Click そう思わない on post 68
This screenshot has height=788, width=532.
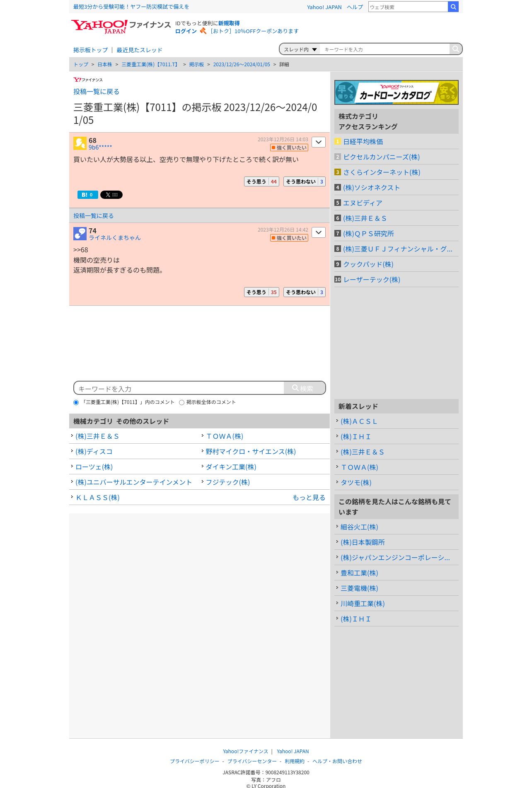click(305, 181)
